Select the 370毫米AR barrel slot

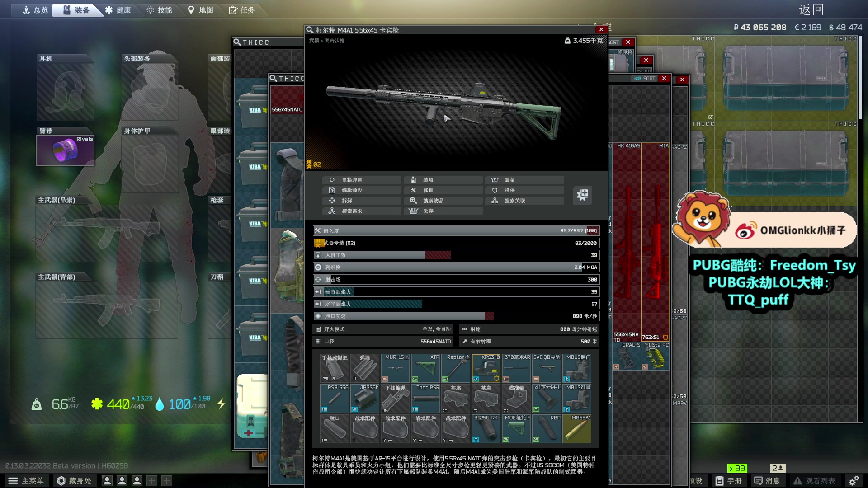tap(516, 368)
